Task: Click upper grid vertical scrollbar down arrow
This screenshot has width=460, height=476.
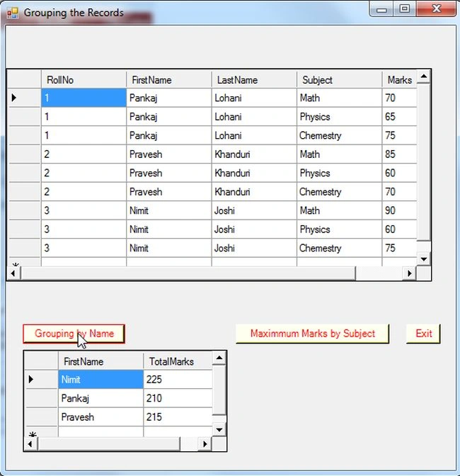Action: tap(424, 259)
